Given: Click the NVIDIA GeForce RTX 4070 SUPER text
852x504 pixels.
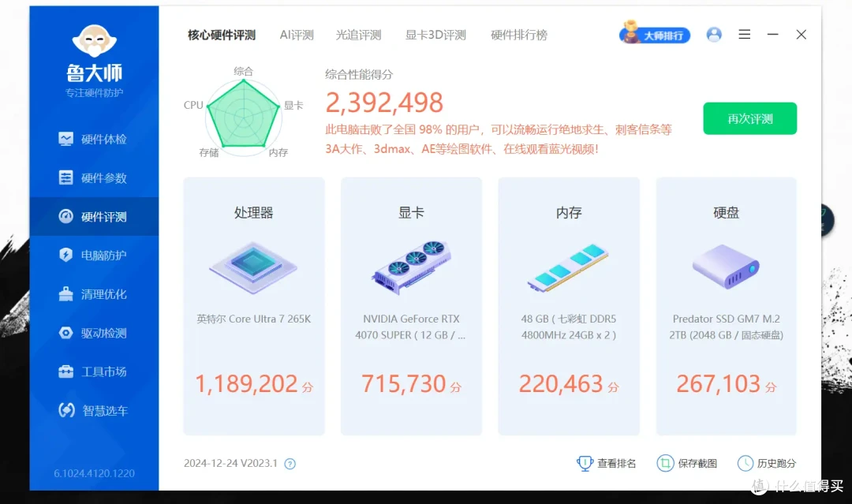Looking at the screenshot, I should (411, 327).
